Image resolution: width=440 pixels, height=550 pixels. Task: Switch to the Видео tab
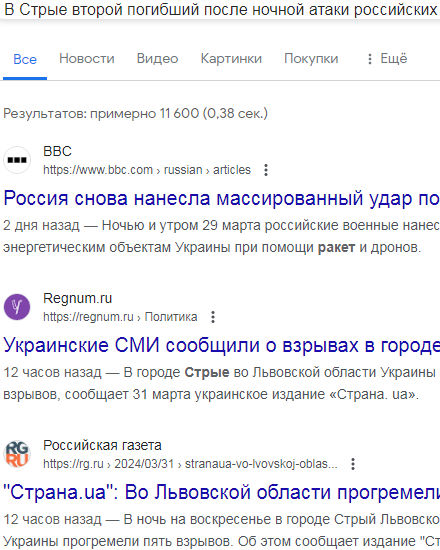[158, 59]
